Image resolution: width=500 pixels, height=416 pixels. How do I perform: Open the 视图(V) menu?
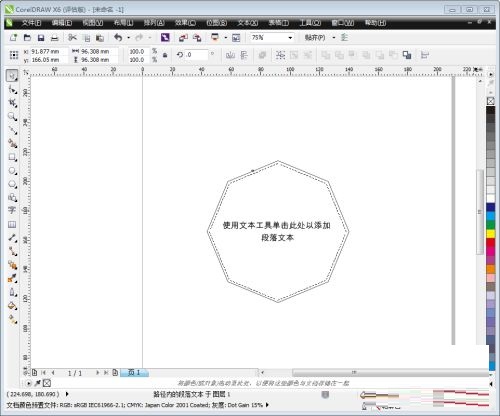(92, 23)
